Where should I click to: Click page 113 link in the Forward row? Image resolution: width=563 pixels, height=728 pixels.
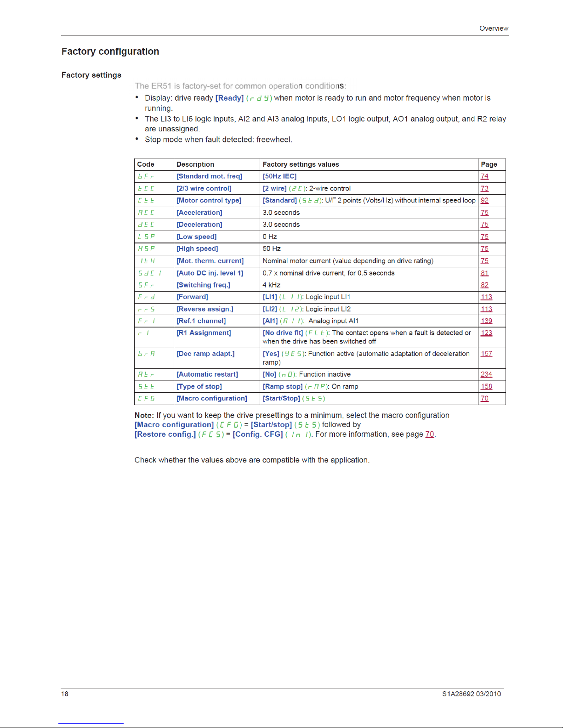(x=486, y=297)
